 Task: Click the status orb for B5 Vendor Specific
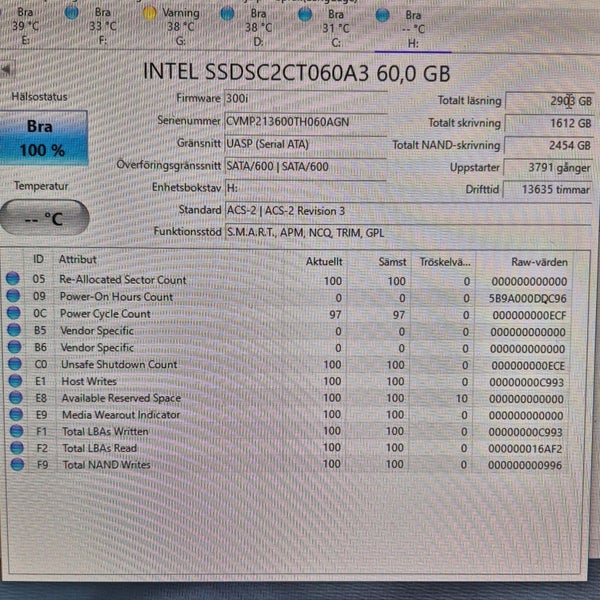click(x=14, y=329)
